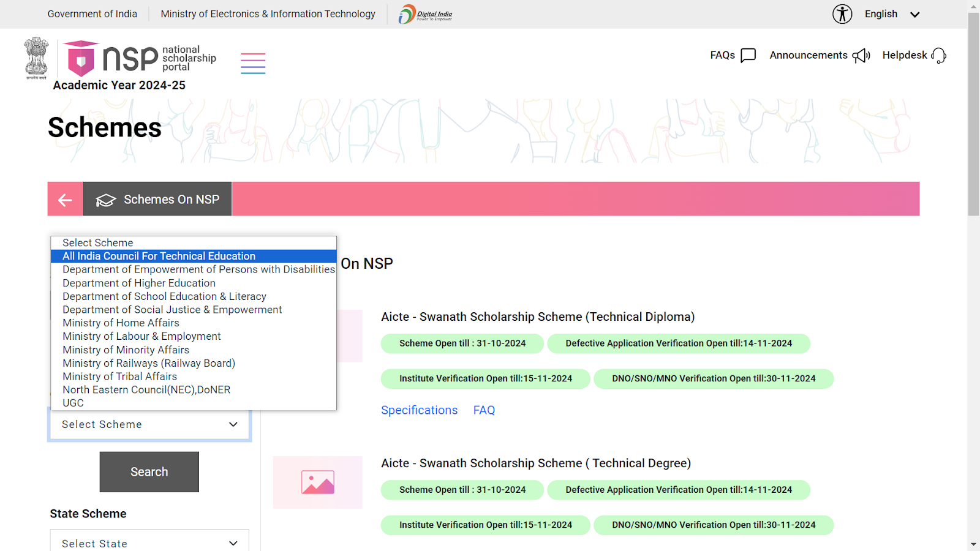
Task: Click the Digital India logo
Action: 426,14
